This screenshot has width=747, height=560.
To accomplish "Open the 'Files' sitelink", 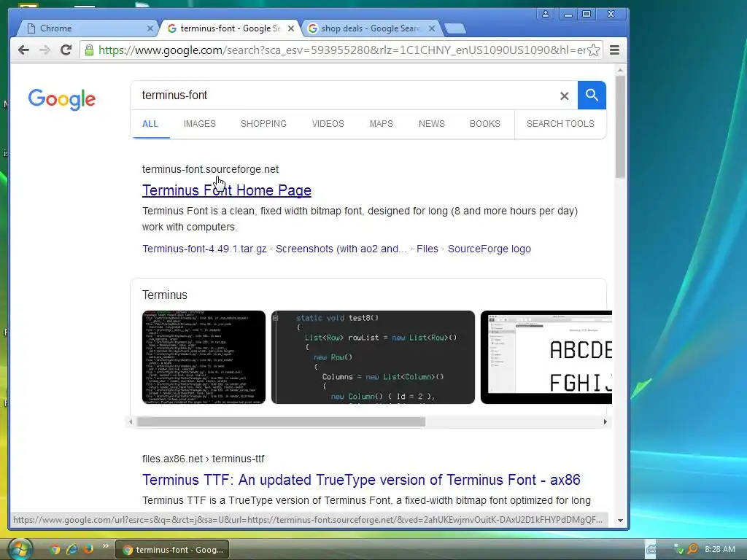I will pos(427,249).
